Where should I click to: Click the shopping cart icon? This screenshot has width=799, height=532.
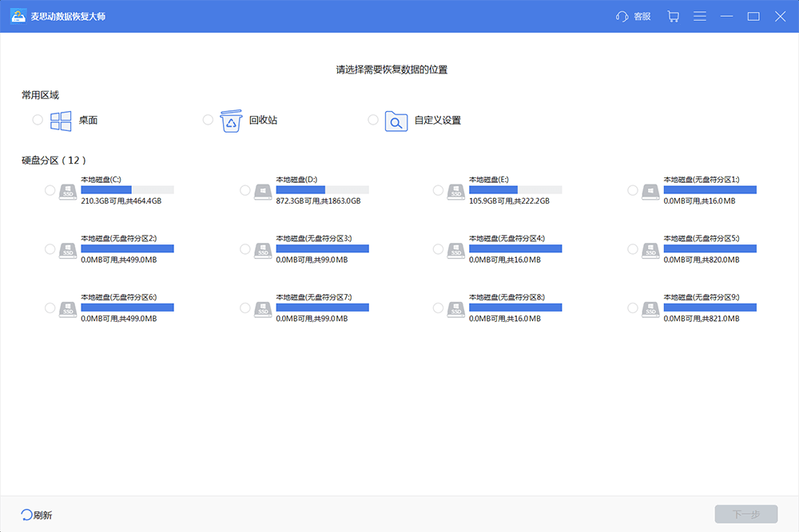[x=673, y=16]
